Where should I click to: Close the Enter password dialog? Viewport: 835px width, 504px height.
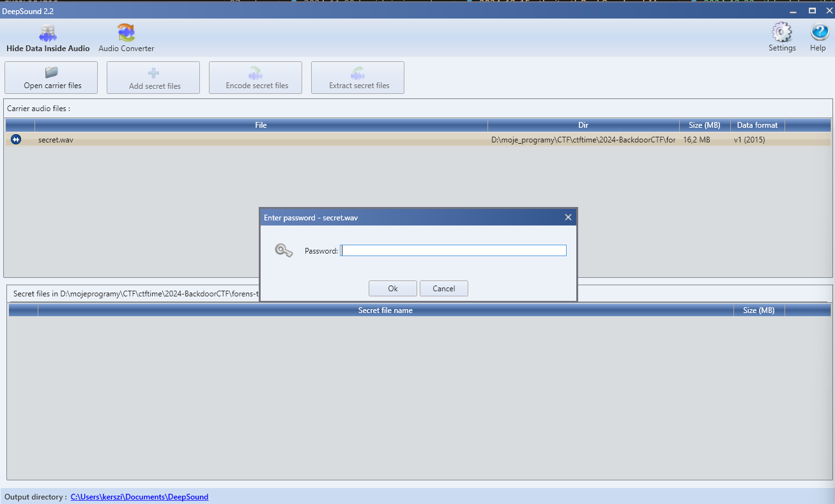click(568, 217)
